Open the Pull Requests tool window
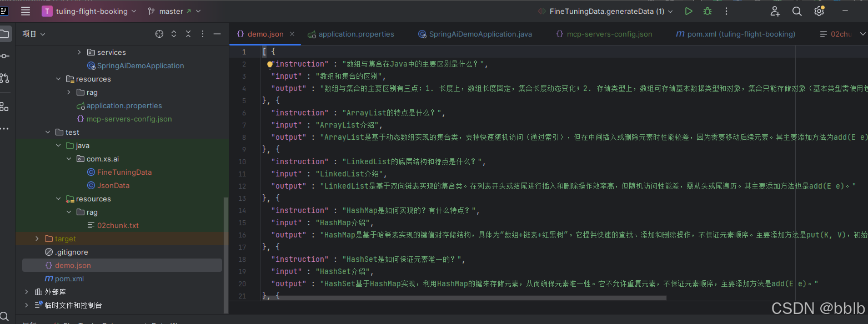This screenshot has height=324, width=868. click(4, 78)
